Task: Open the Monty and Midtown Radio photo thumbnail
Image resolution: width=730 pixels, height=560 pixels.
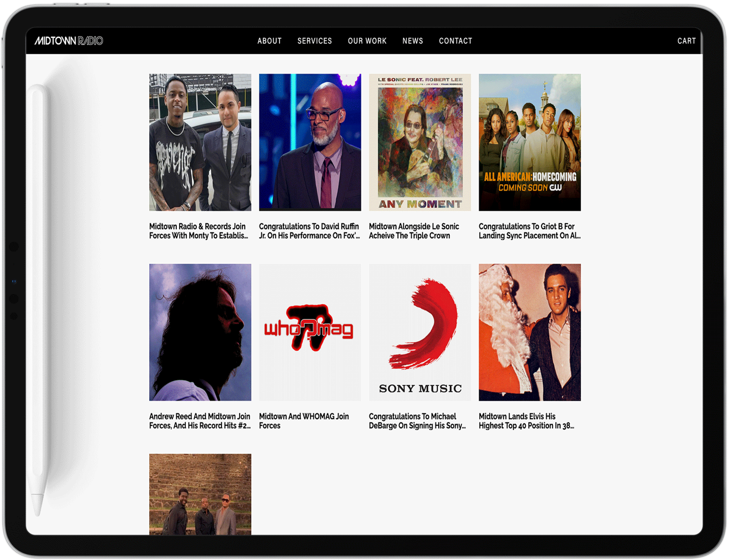Action: [x=200, y=142]
